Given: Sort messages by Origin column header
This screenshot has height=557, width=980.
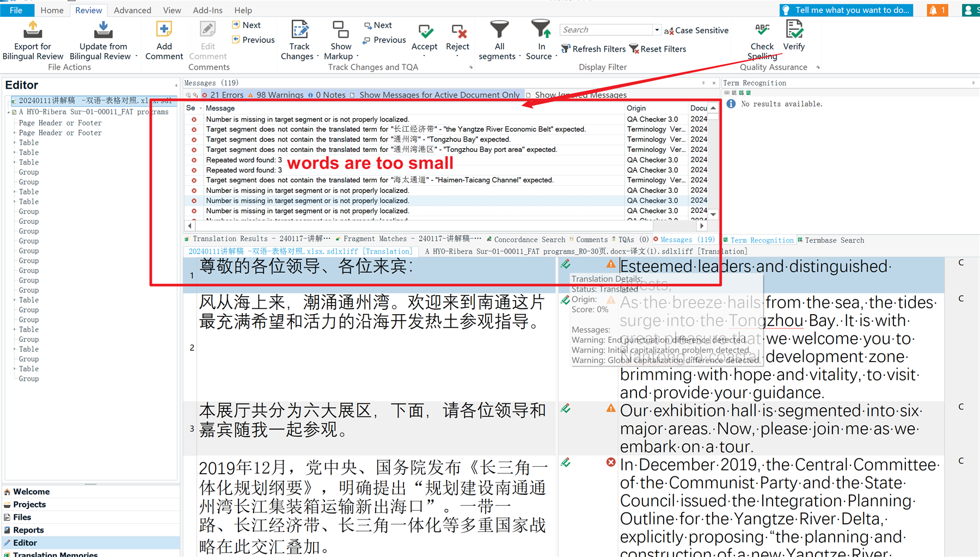Looking at the screenshot, I should point(656,108).
